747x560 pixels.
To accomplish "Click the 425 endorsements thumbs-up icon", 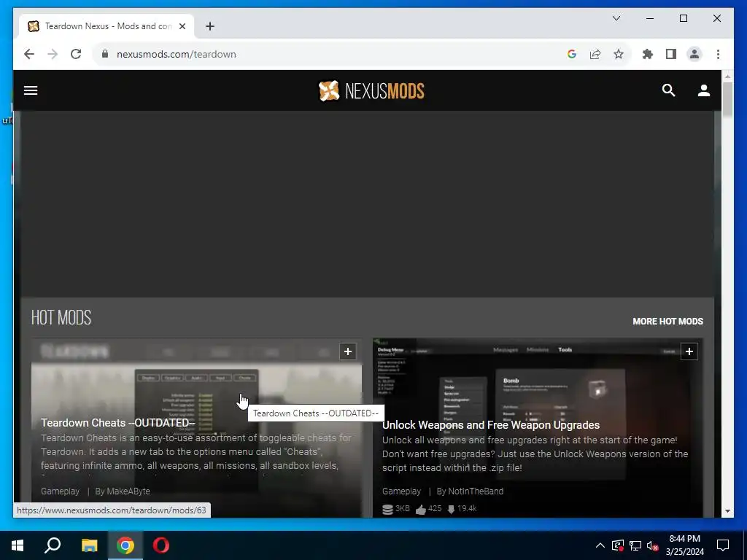I will [x=421, y=510].
